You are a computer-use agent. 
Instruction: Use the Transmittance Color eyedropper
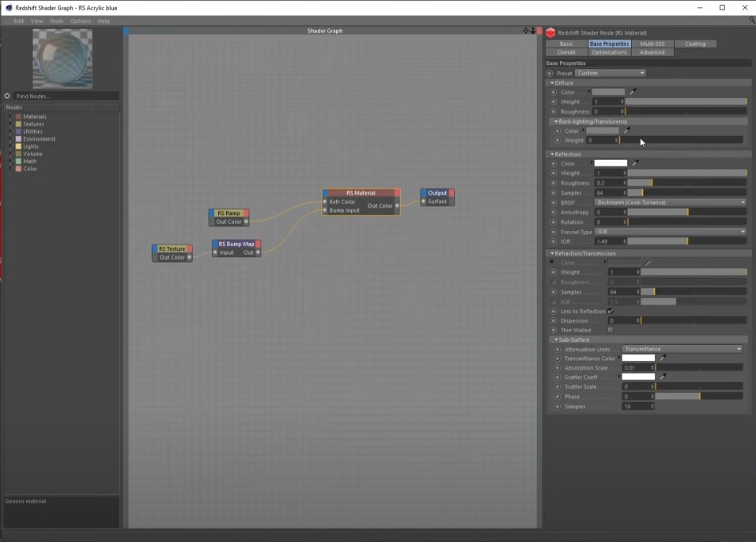[663, 358]
